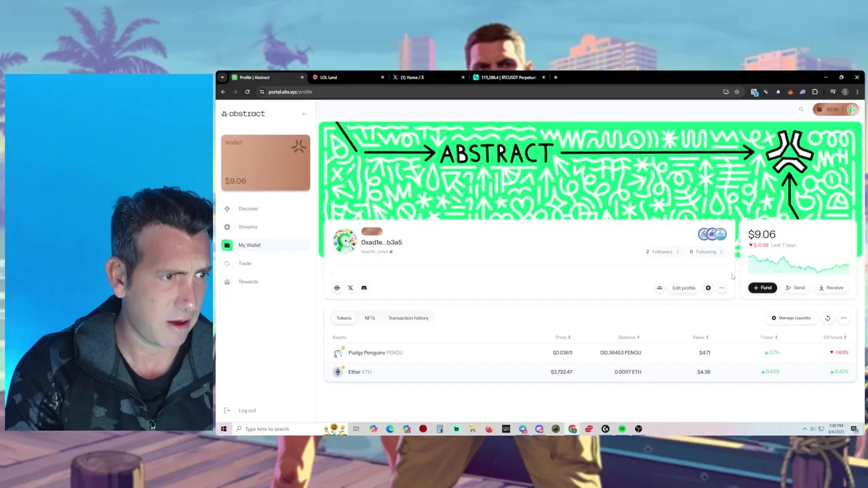868x488 pixels.
Task: Select the Tokens tab
Action: click(x=344, y=318)
